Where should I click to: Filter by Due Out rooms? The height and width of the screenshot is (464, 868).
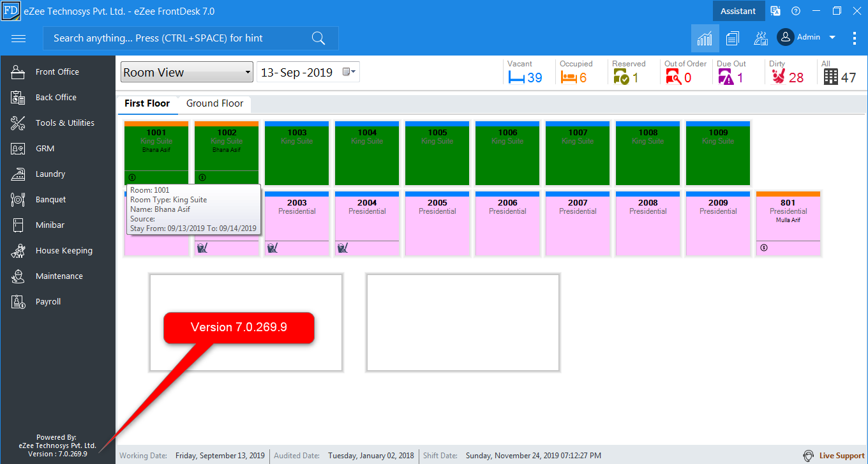(731, 73)
